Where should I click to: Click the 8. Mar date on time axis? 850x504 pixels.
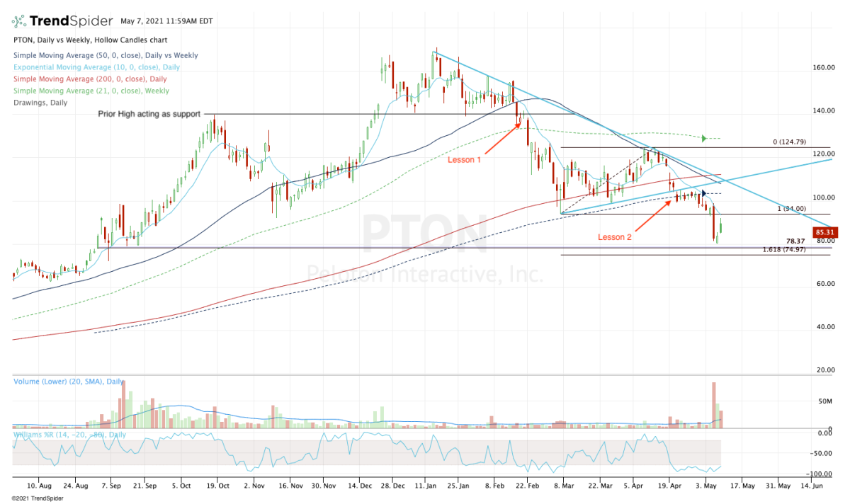(565, 487)
